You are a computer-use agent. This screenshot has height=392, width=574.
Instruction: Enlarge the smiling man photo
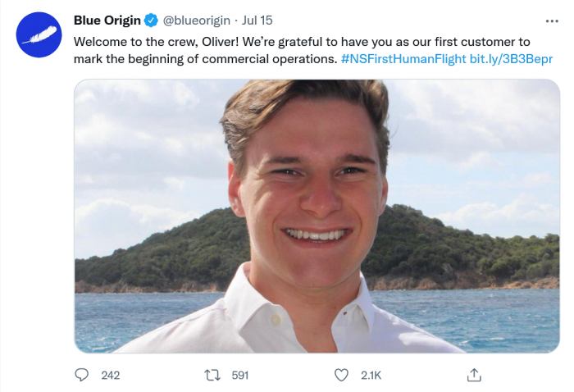point(317,215)
